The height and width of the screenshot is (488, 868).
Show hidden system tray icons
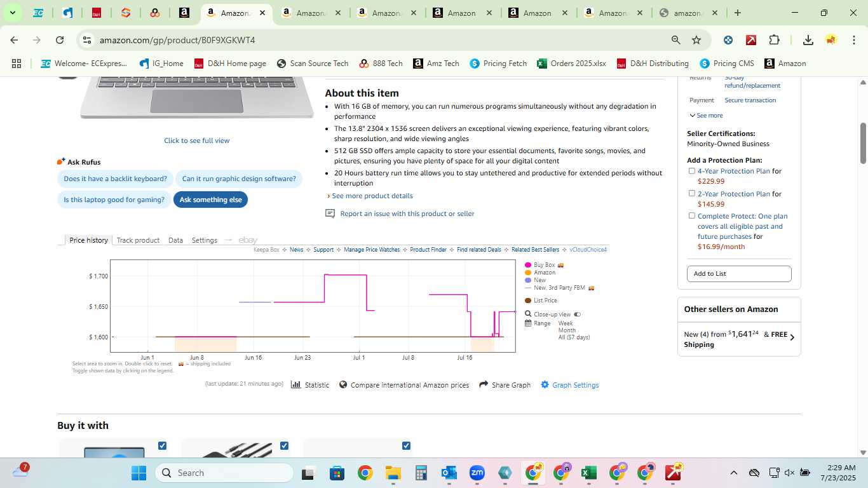point(733,473)
